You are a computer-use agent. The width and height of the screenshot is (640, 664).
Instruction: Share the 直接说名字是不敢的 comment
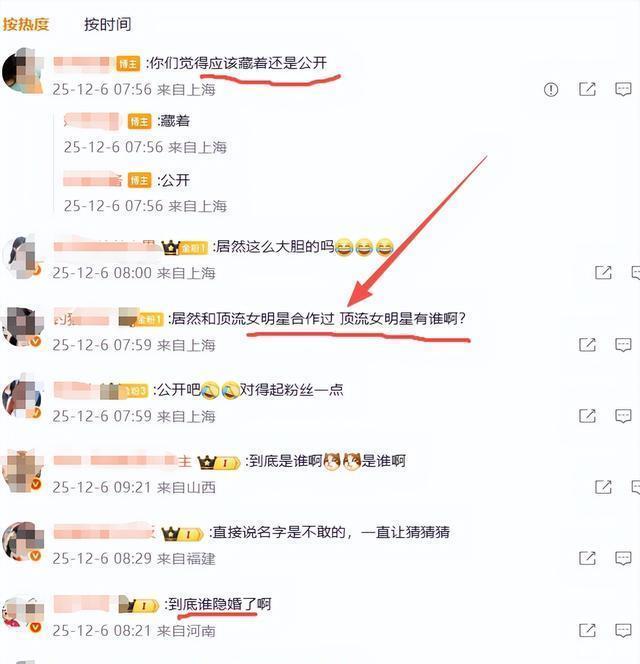[x=587, y=558]
